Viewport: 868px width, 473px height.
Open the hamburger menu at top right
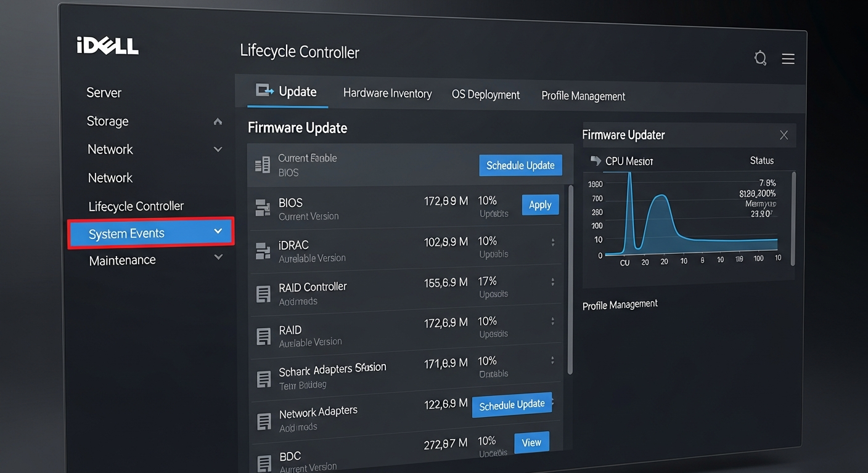[x=788, y=58]
